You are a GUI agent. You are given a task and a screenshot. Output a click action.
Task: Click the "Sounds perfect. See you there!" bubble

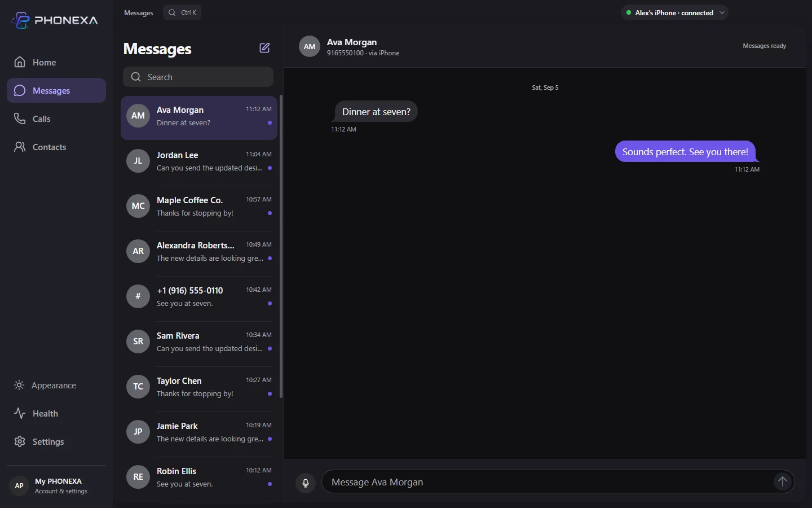coord(685,151)
